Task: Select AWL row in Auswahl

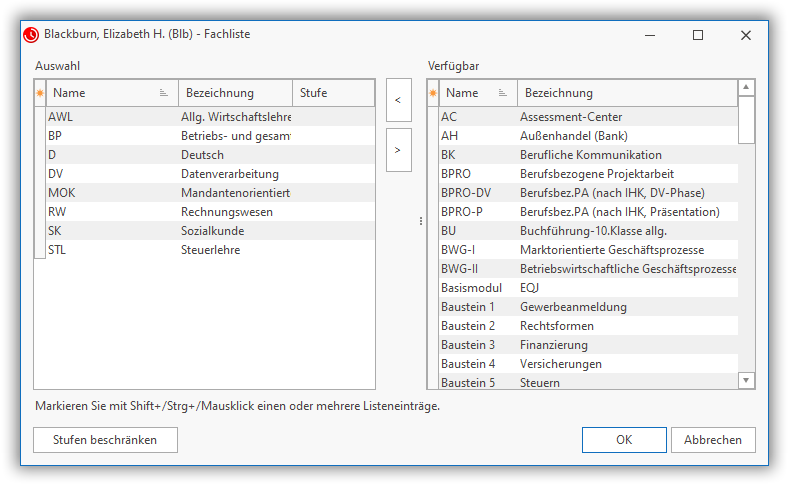Action: click(210, 117)
